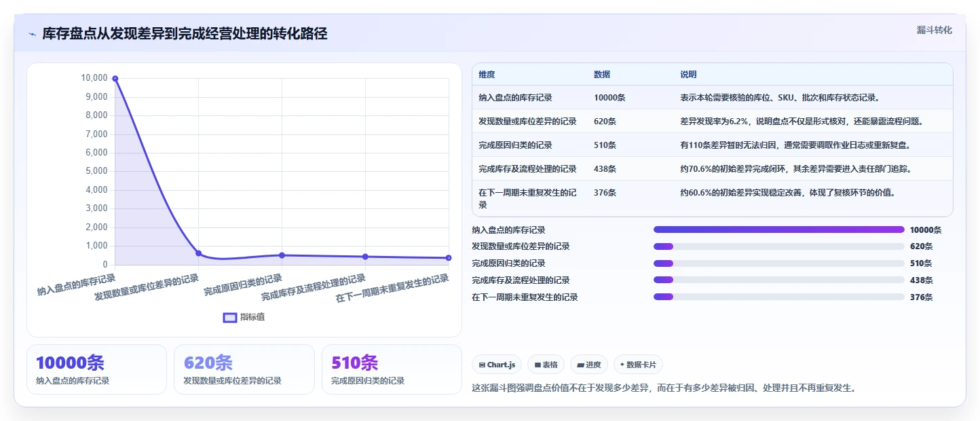The image size is (980, 421).
Task: Click the chart point for 发现数量或库位差异的记录
Action: [198, 253]
